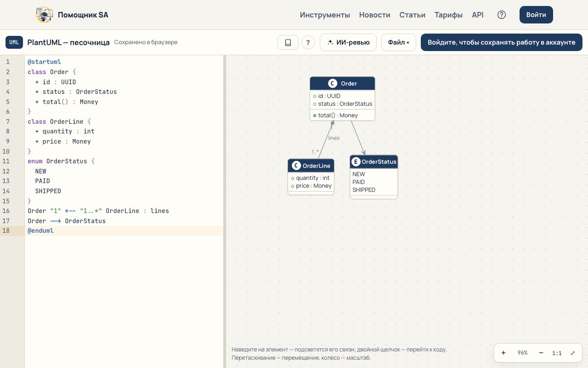Click the toolbar question mark help button
Viewport: 588px width, 368px height.
308,42
